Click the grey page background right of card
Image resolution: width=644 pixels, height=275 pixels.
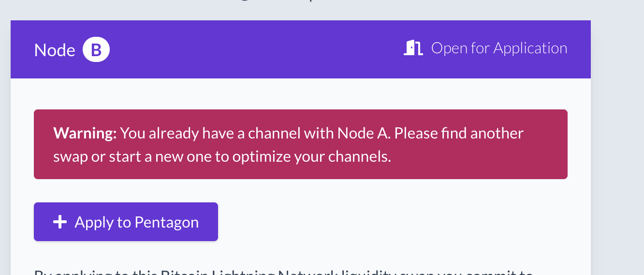tap(619, 145)
